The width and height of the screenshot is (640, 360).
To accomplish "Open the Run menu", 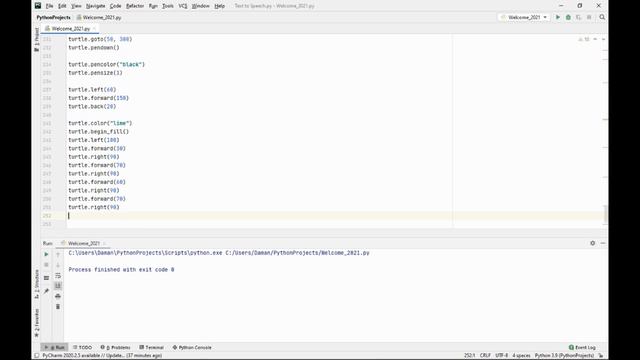I will click(x=153, y=6).
